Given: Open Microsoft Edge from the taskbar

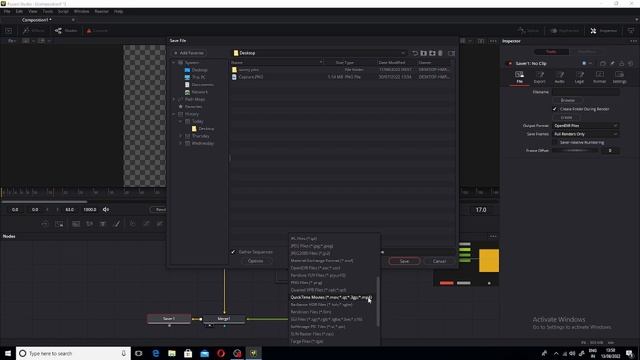Looking at the screenshot, I should [156, 353].
